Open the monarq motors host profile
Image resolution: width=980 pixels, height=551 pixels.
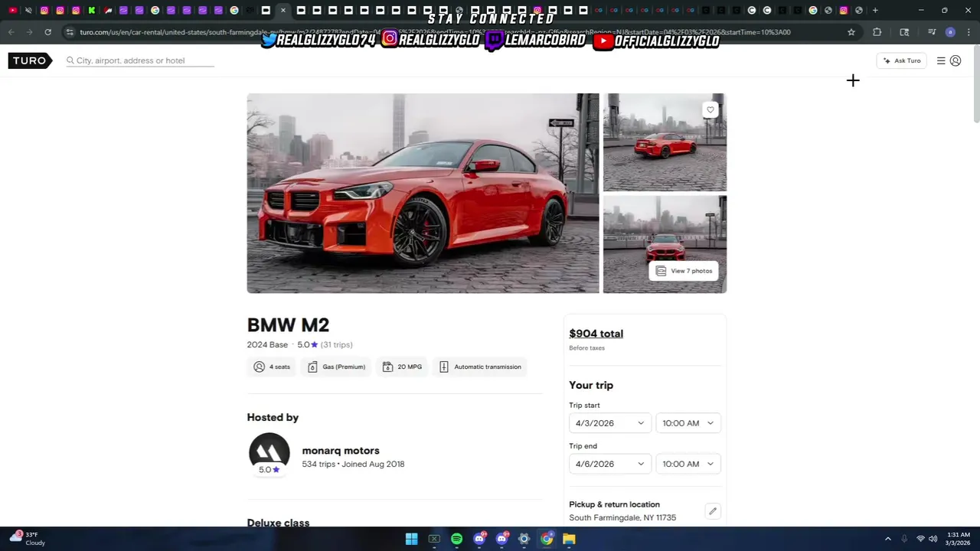pos(341,451)
